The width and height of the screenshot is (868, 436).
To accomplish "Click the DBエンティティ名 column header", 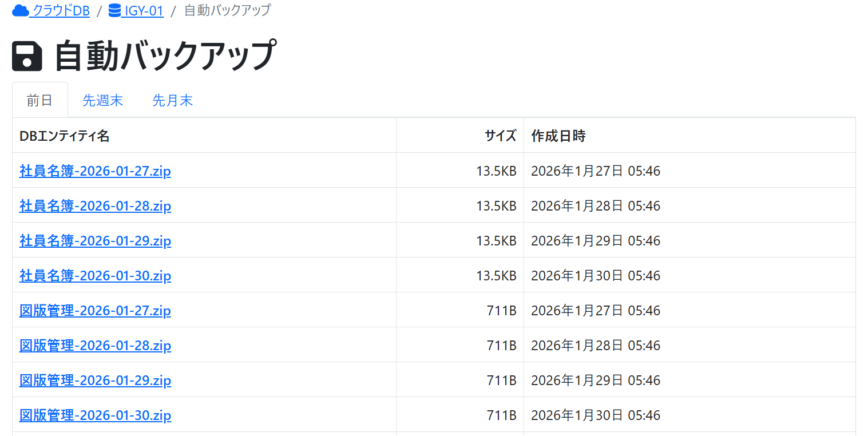I will pos(64,136).
